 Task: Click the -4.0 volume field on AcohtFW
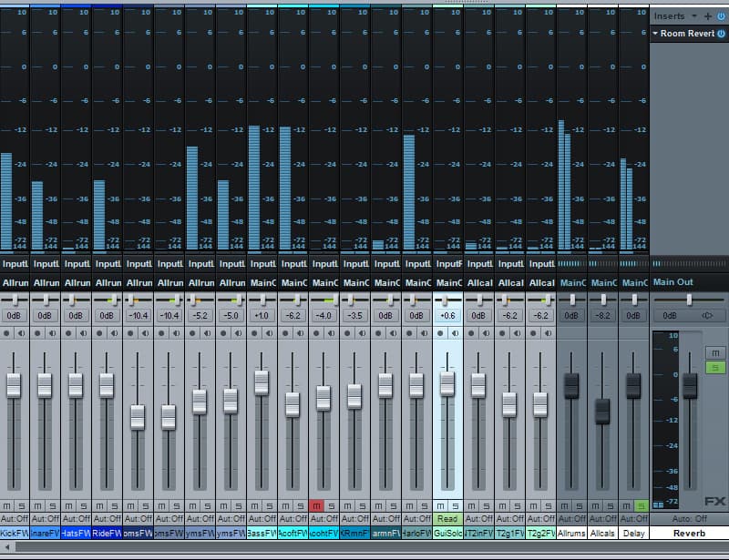click(323, 316)
